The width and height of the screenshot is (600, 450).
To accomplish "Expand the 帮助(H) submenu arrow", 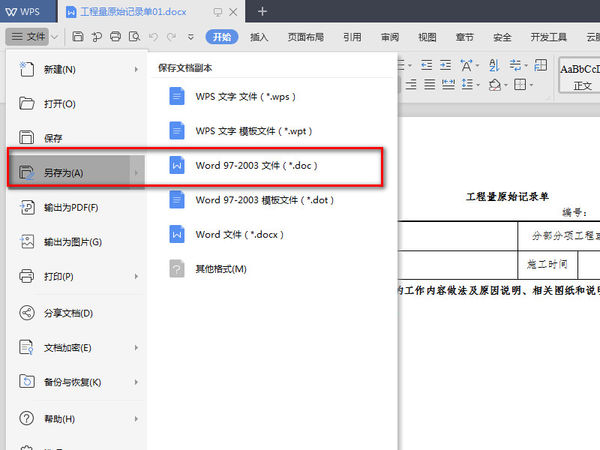I will 136,419.
